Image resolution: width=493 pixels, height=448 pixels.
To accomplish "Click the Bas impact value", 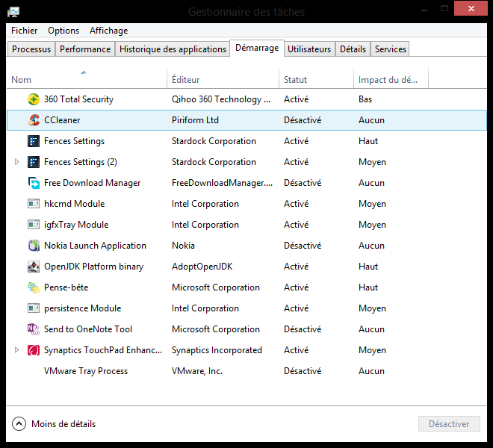I will 365,99.
